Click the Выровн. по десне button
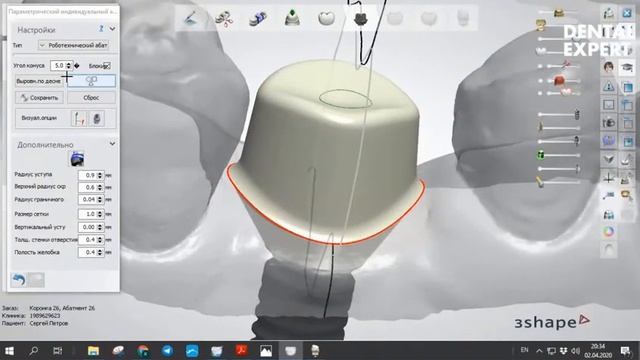 tap(40, 81)
